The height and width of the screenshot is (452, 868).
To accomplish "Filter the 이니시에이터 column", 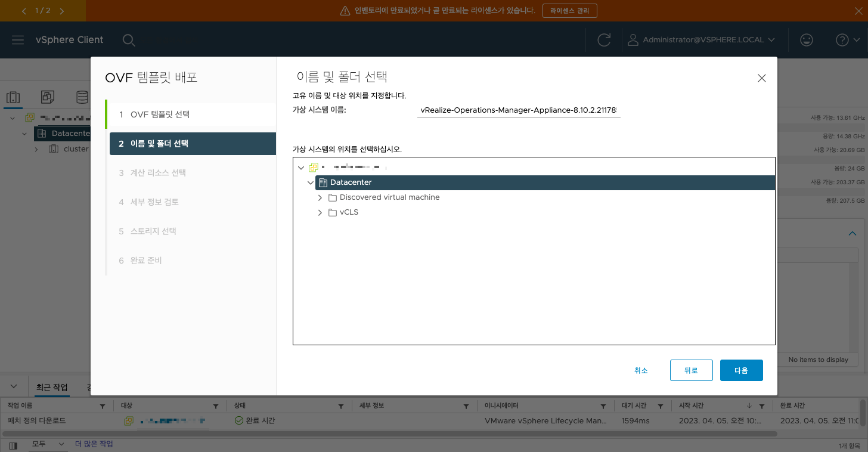I will [603, 406].
